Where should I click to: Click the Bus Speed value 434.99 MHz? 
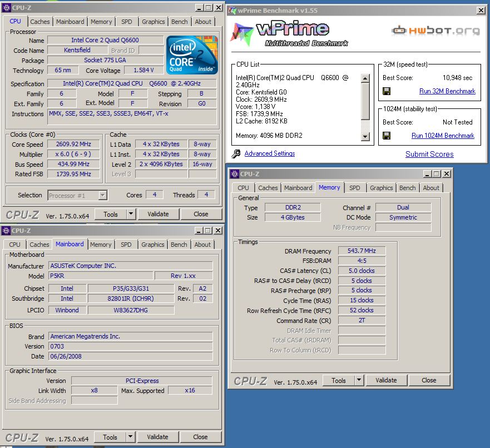[x=74, y=164]
